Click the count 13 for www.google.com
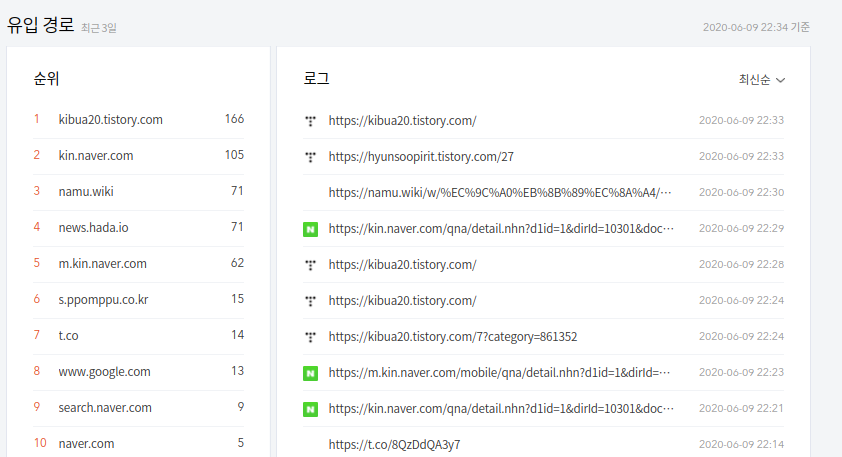The image size is (842, 457). [x=237, y=371]
